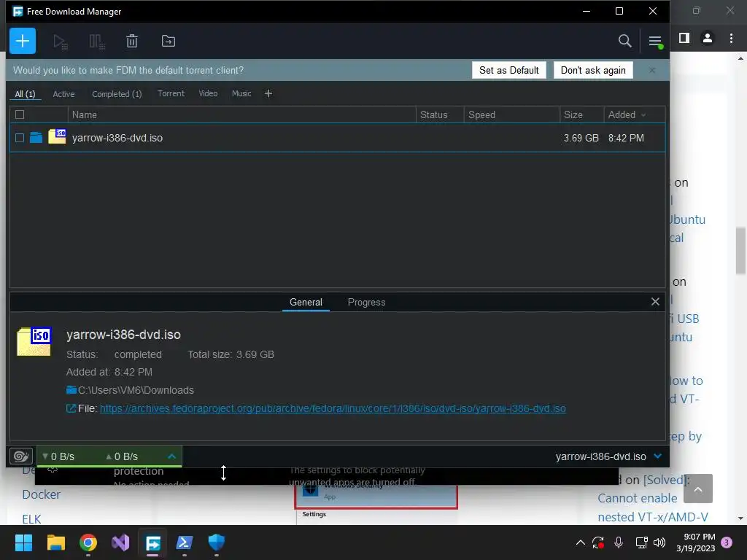Open taskbar clock showing 9:07 PM
Screen dimensions: 747x560
(695, 542)
